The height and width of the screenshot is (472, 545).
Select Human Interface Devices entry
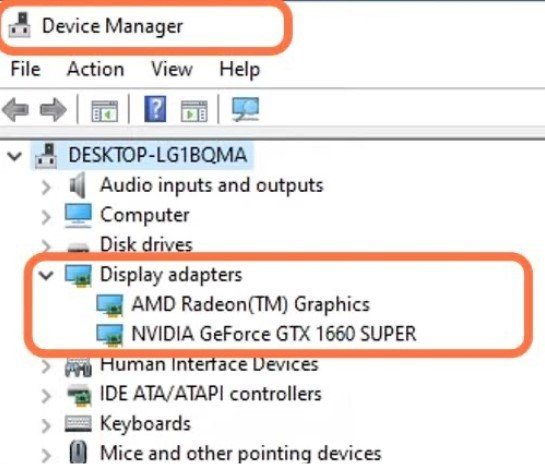[x=209, y=364]
